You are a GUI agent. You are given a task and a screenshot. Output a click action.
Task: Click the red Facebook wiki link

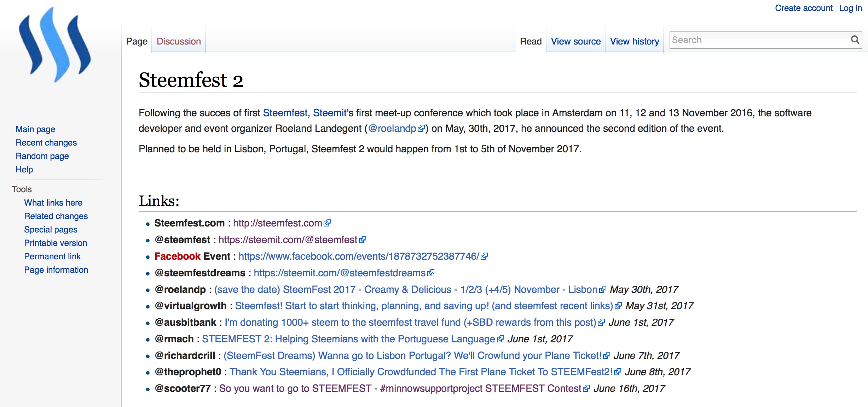[x=177, y=256]
